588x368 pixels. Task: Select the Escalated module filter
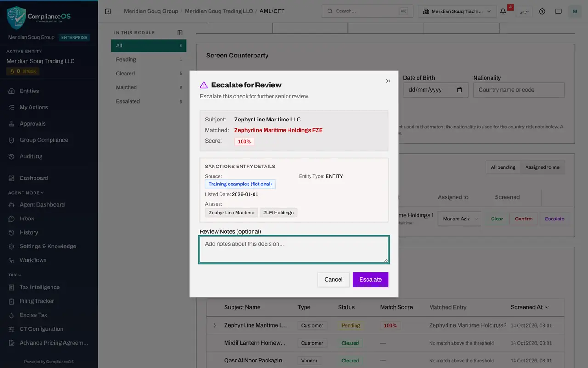tap(148, 101)
